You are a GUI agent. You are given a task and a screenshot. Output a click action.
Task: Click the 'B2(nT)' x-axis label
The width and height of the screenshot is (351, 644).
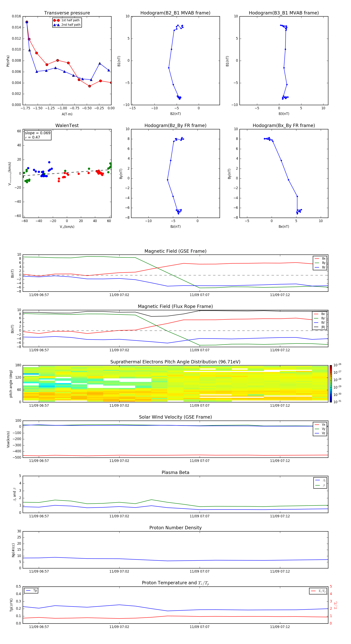tap(175, 114)
